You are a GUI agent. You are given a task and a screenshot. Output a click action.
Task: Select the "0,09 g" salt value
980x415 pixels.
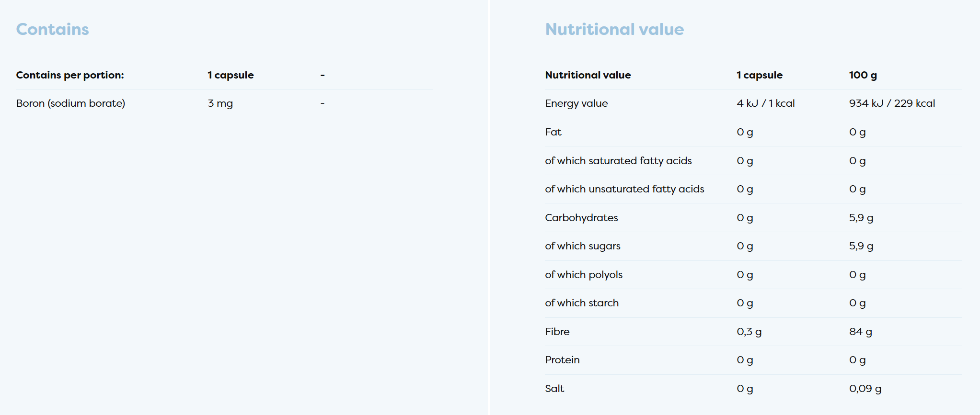coord(865,389)
